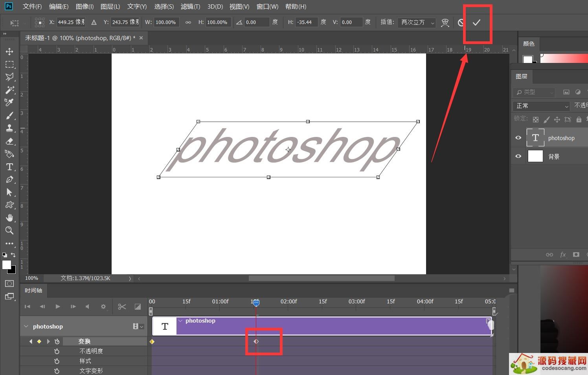The image size is (588, 375).
Task: Switch to warp mode icon
Action: (445, 22)
